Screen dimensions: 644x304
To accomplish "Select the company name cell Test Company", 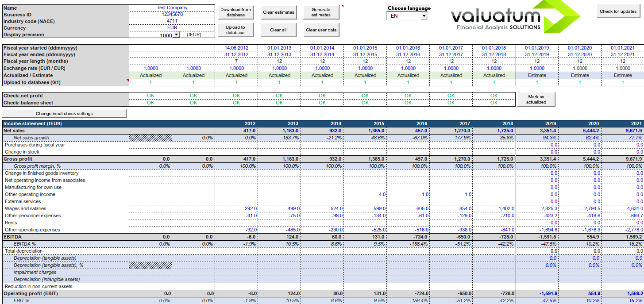I will (x=172, y=8).
